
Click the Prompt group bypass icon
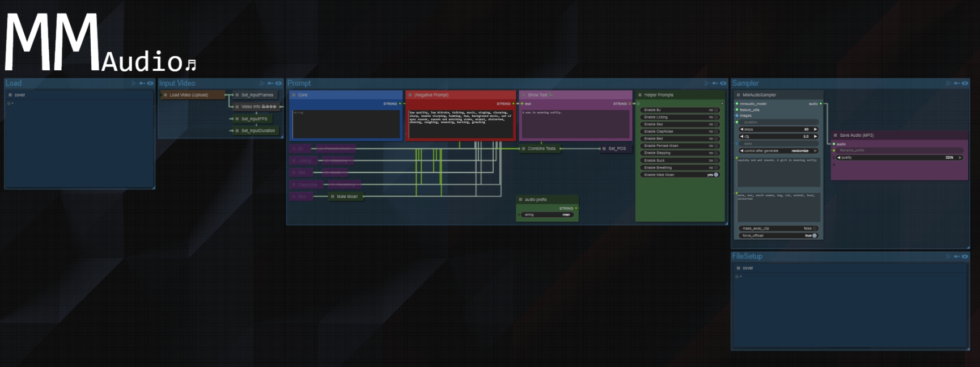pos(715,83)
